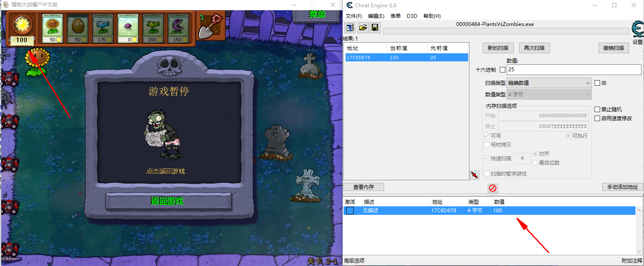644x266 pixels.
Task: Click the 描述 column header in address table
Action: click(396, 202)
